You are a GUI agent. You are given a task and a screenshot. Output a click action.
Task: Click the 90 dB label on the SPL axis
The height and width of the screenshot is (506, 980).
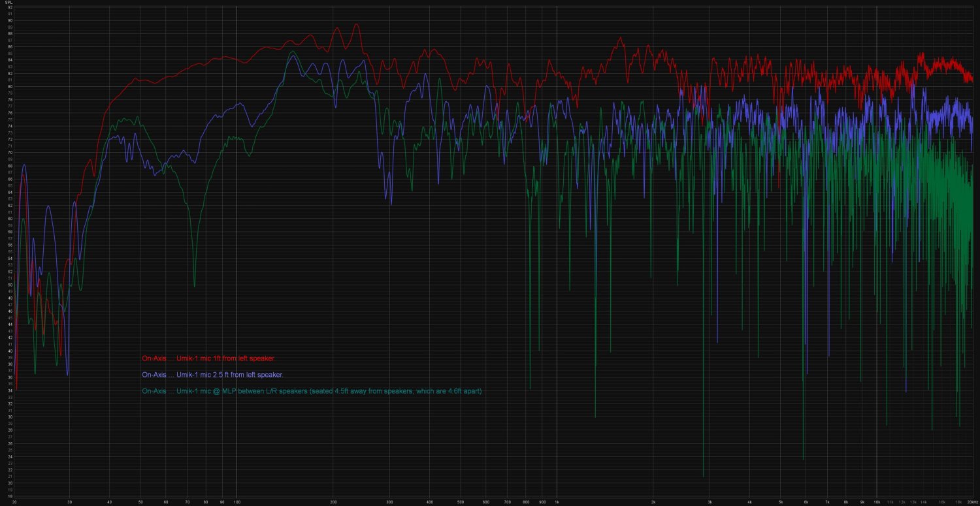click(x=10, y=20)
